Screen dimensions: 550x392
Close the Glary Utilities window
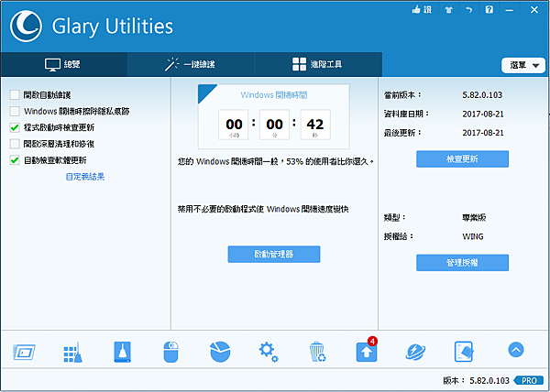point(534,10)
